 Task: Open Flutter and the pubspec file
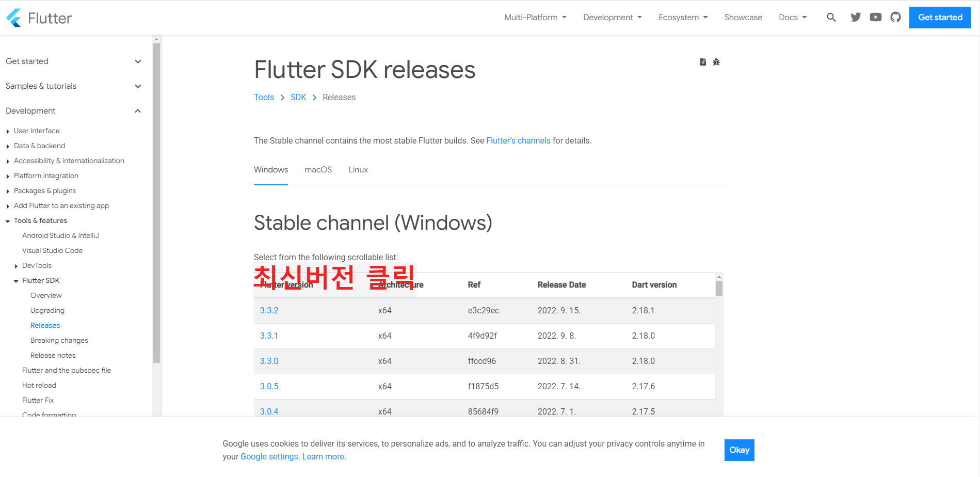67,370
